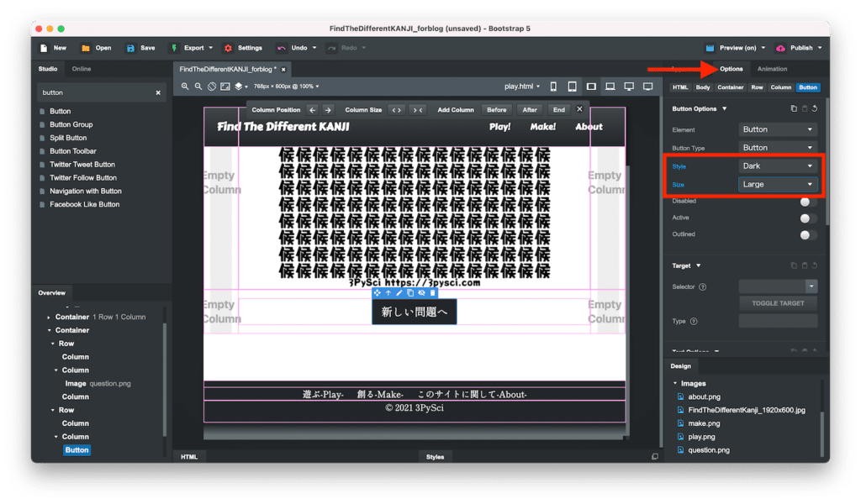The height and width of the screenshot is (504, 861).
Task: Clear the component search field
Action: point(158,92)
